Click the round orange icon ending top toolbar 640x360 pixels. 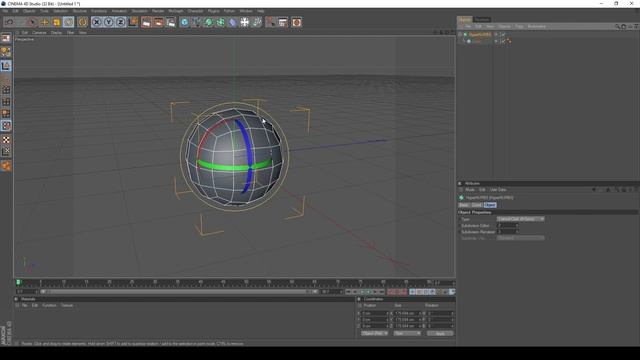coord(297,22)
